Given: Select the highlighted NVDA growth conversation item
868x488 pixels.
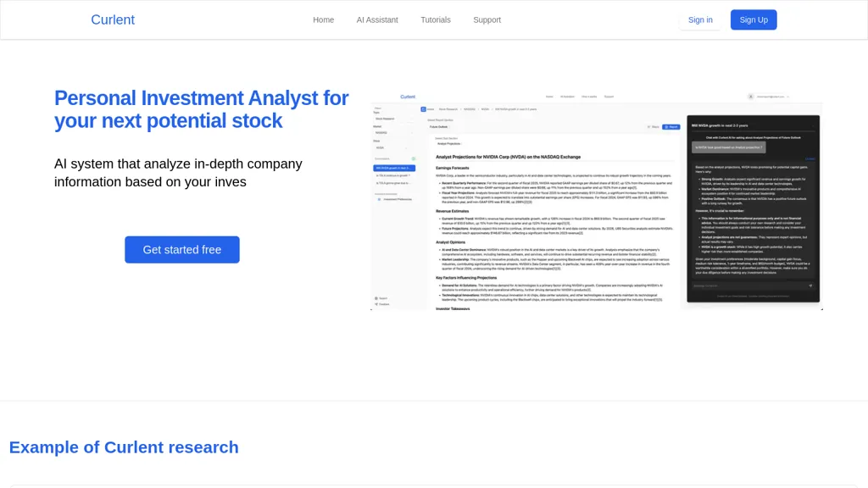Looking at the screenshot, I should (x=394, y=168).
